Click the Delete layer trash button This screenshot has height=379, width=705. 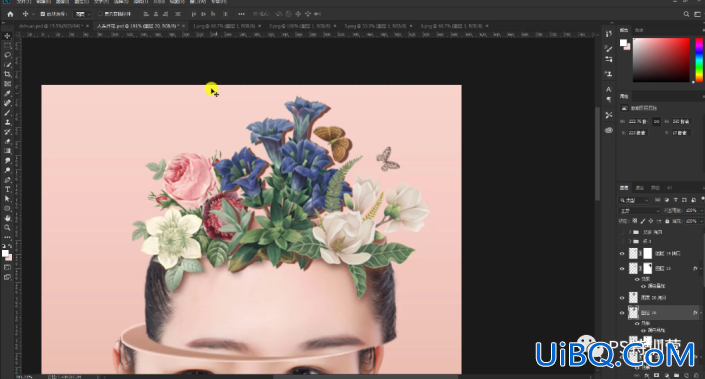tap(696, 375)
